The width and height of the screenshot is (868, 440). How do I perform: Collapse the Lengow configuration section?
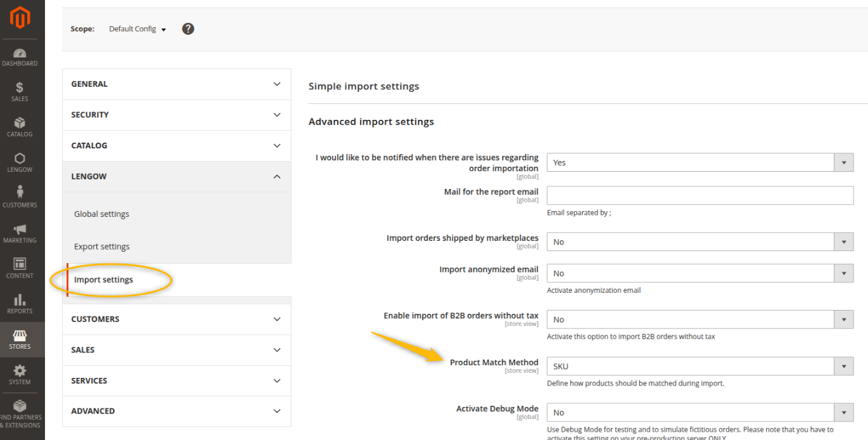click(176, 177)
